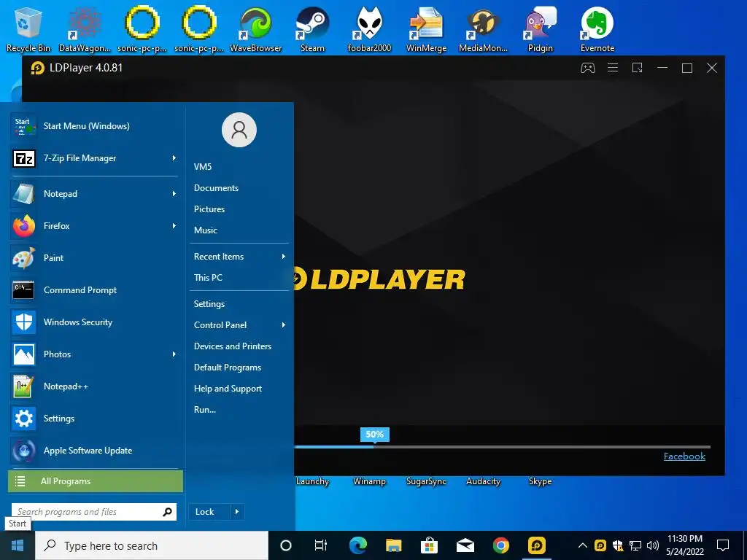The width and height of the screenshot is (747, 560).
Task: Open 7-Zip File Manager from Start menu
Action: [94, 158]
